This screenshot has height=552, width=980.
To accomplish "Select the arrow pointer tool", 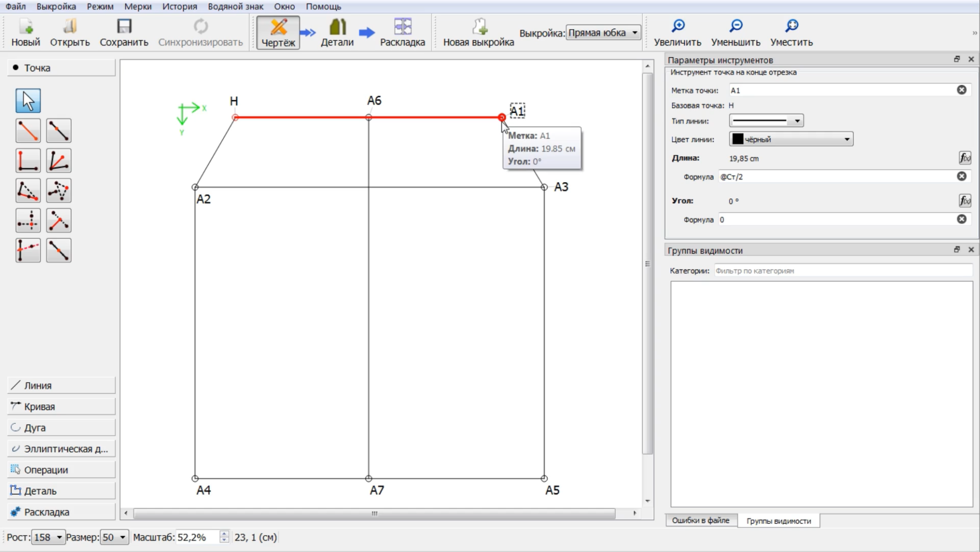I will click(28, 101).
